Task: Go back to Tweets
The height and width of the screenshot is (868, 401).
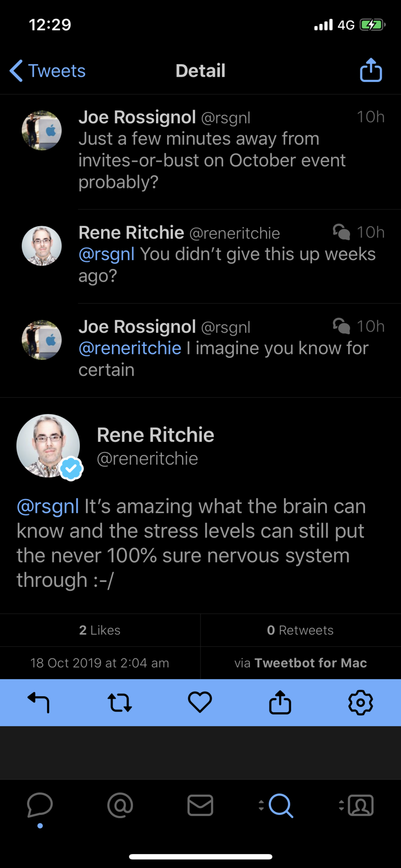Action: pos(48,71)
